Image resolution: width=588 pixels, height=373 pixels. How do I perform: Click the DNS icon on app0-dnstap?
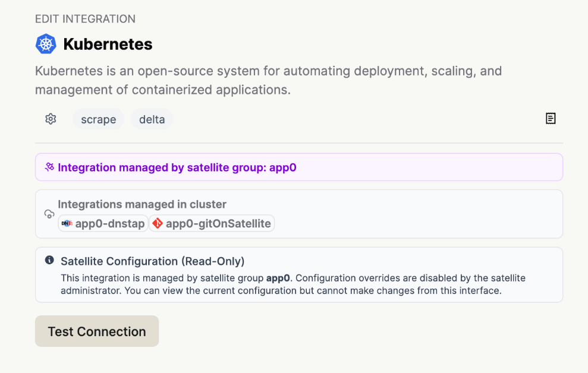67,223
